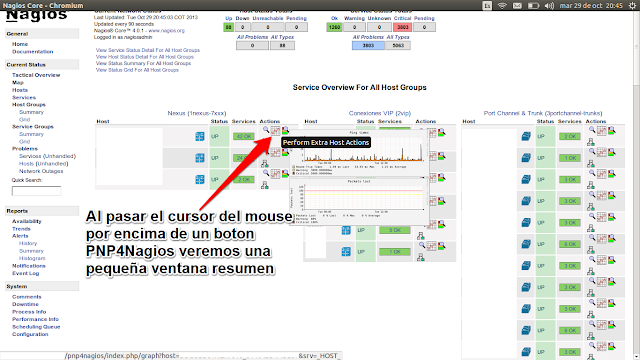This screenshot has width=640, height=360.
Task: Open the battery indicator in top panel
Action: click(x=533, y=5)
